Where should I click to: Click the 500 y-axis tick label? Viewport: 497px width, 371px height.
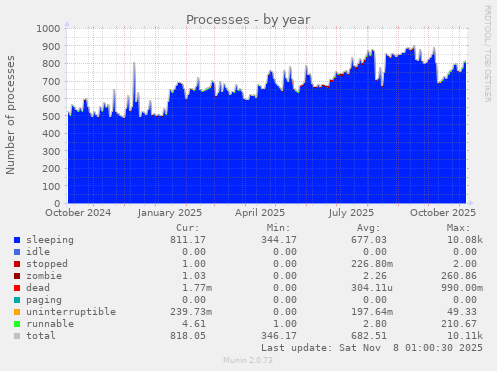click(x=51, y=116)
